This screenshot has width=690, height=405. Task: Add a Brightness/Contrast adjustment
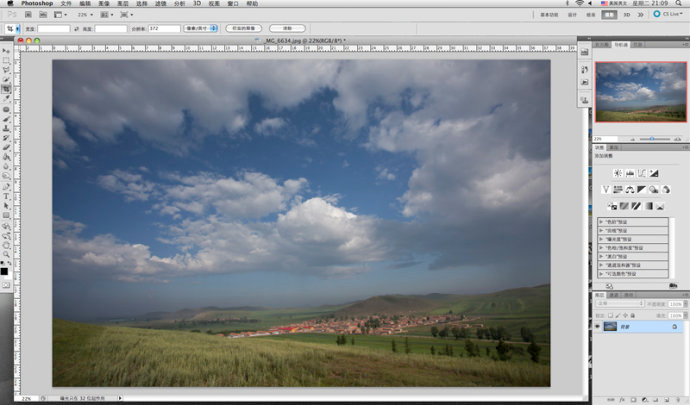click(618, 173)
